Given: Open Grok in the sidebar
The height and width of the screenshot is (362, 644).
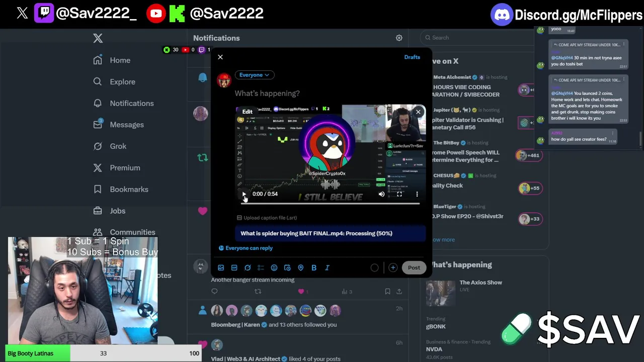Looking at the screenshot, I should pos(110,146).
